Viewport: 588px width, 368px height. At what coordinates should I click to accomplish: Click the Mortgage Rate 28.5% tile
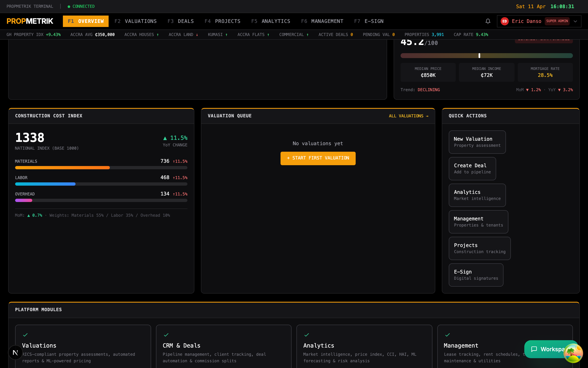pos(545,72)
